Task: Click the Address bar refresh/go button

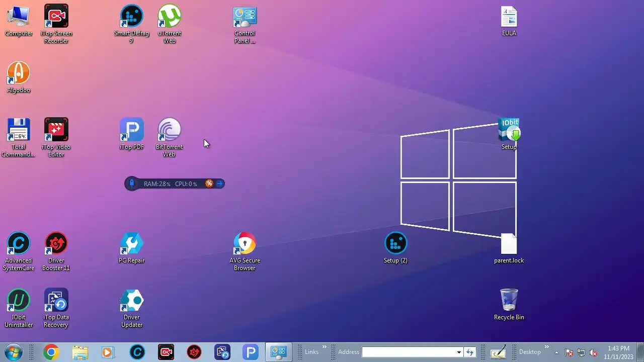Action: click(x=470, y=352)
